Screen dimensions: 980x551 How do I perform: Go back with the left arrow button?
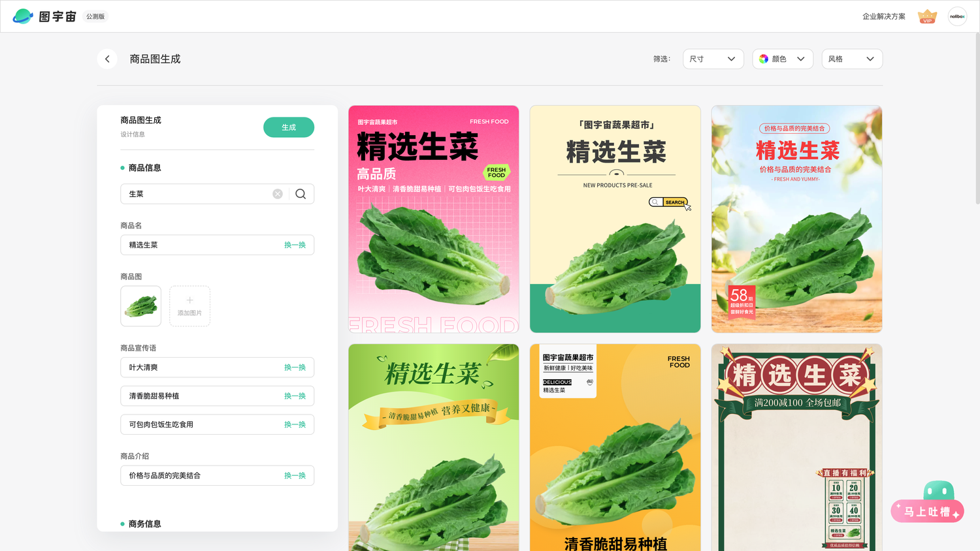(107, 59)
